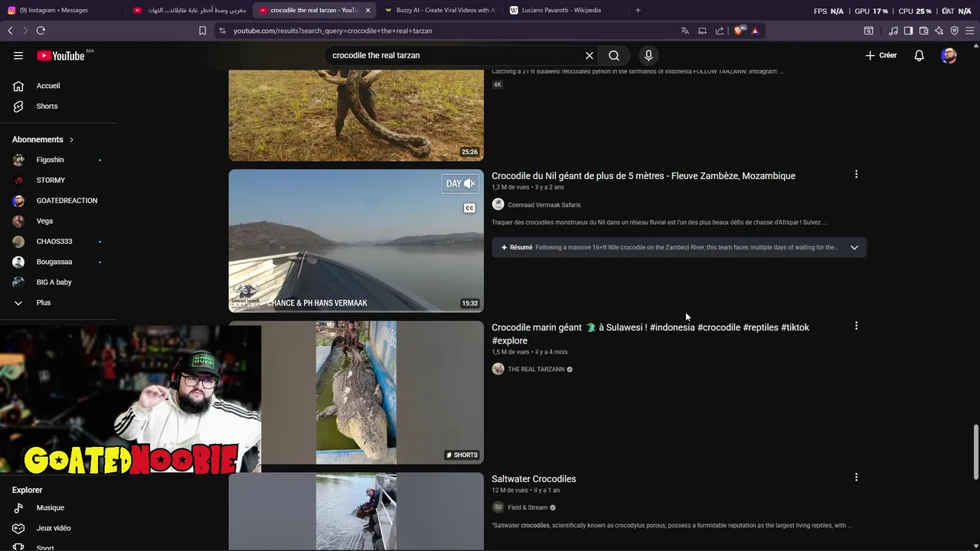The image size is (980, 551).
Task: Open the browser playlist music icon
Action: (x=893, y=31)
